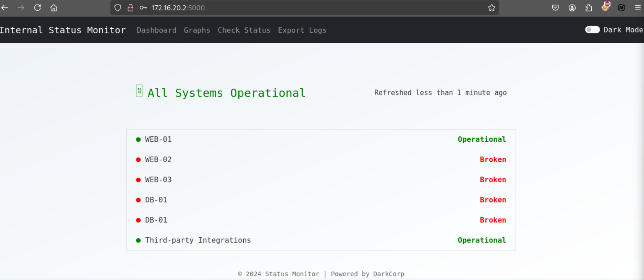The width and height of the screenshot is (644, 280).
Task: Open the tracking protection shield icon
Action: (x=118, y=8)
